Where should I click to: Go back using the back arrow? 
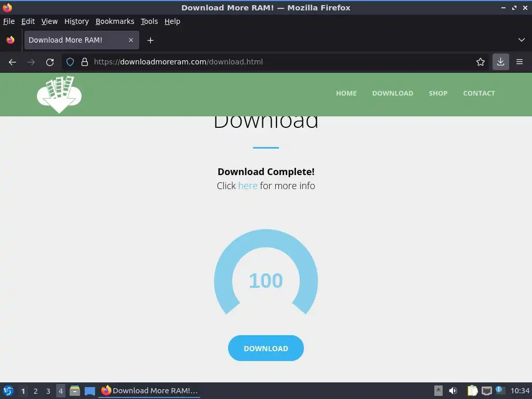(12, 62)
